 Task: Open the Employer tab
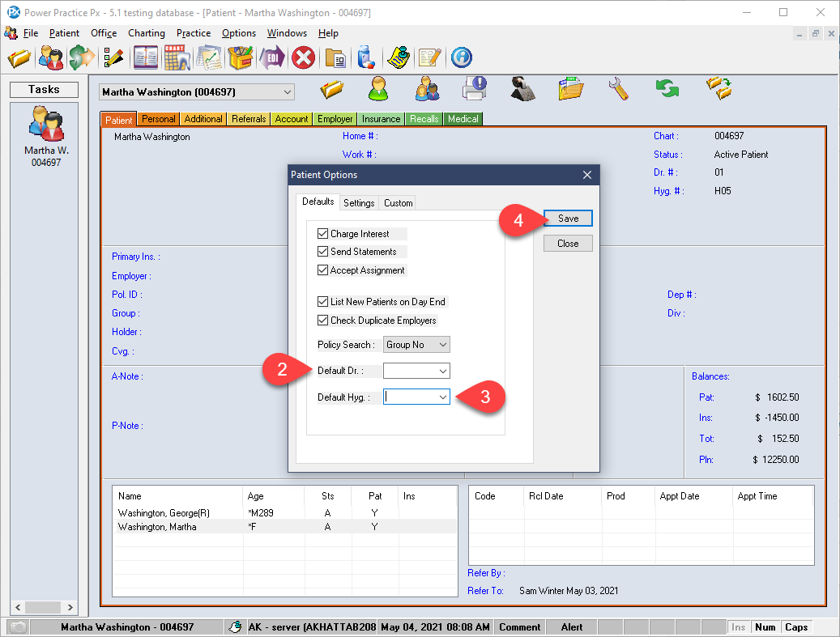pyautogui.click(x=335, y=119)
